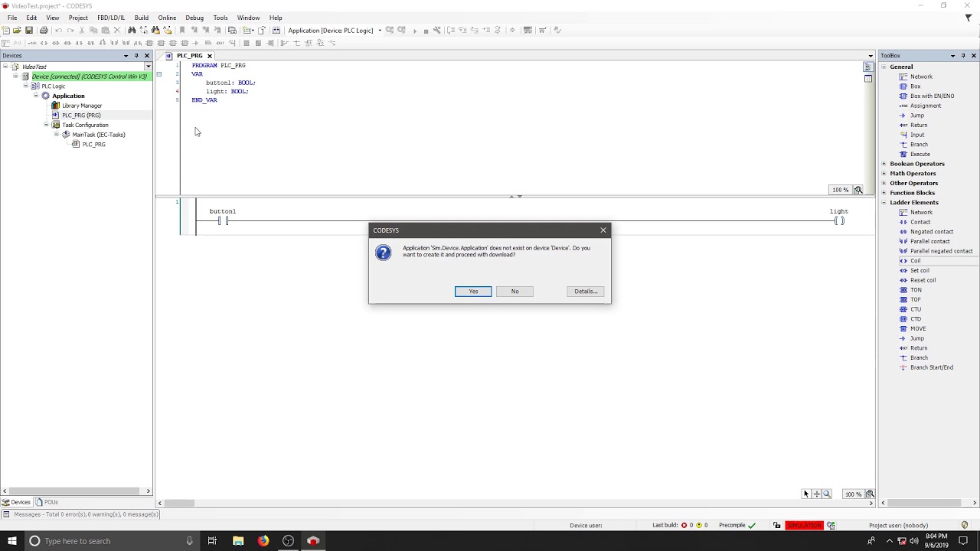980x551 pixels.
Task: Switch to the Devices panel tab
Action: point(17,502)
